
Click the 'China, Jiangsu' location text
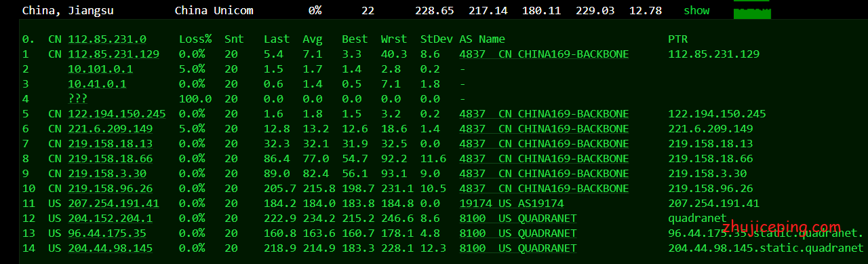(x=68, y=11)
